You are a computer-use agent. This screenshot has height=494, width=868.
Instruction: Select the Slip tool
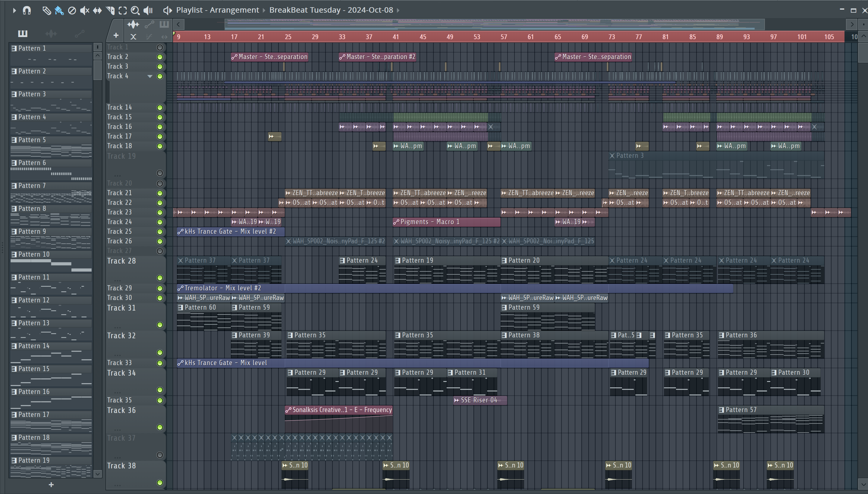pos(97,11)
